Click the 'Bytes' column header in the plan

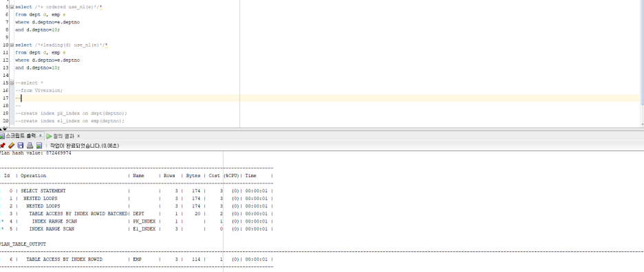pyautogui.click(x=193, y=176)
